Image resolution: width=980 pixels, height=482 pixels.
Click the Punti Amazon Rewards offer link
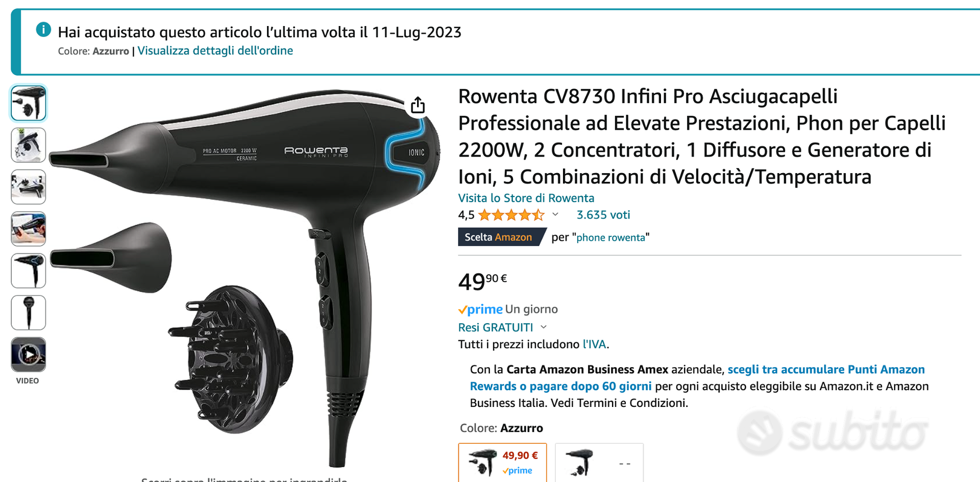pyautogui.click(x=697, y=378)
